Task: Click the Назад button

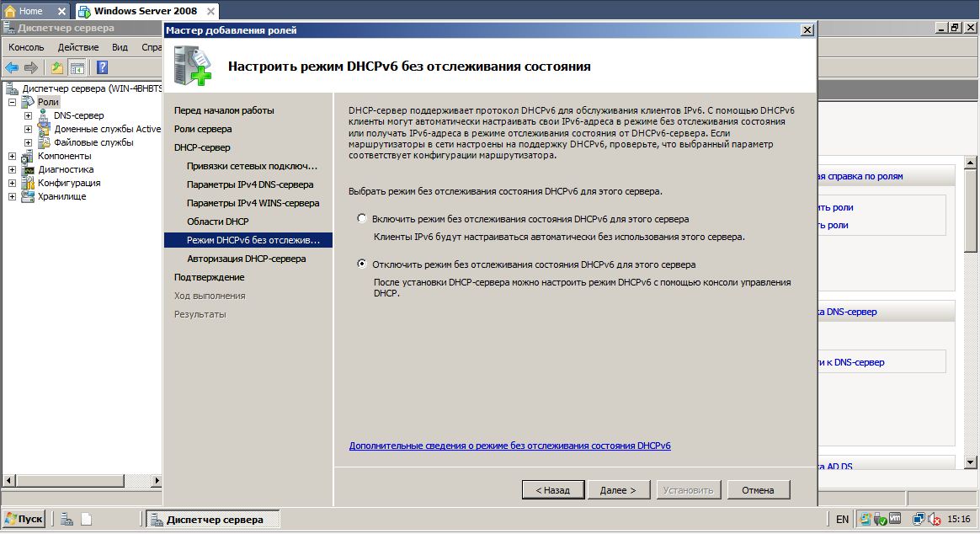Action: (553, 490)
